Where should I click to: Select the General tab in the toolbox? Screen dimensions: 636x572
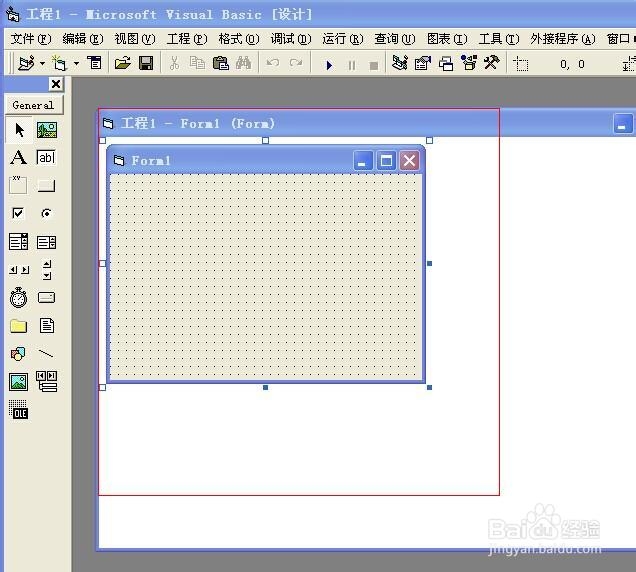[34, 105]
